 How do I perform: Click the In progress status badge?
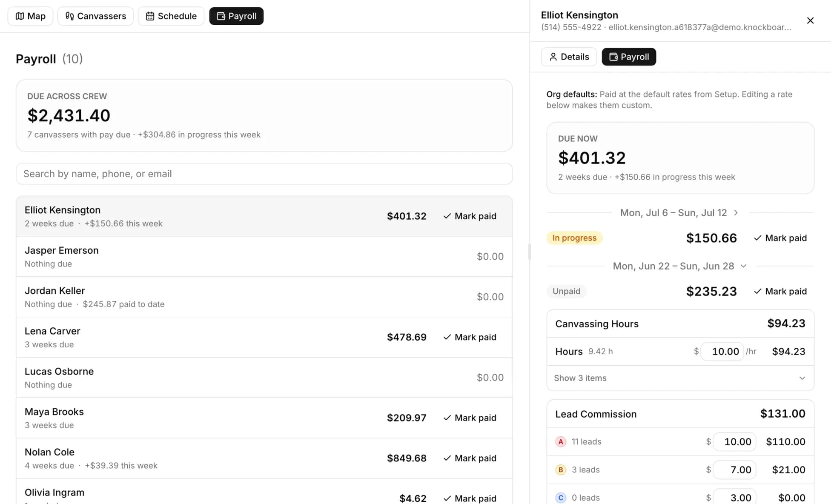point(574,238)
